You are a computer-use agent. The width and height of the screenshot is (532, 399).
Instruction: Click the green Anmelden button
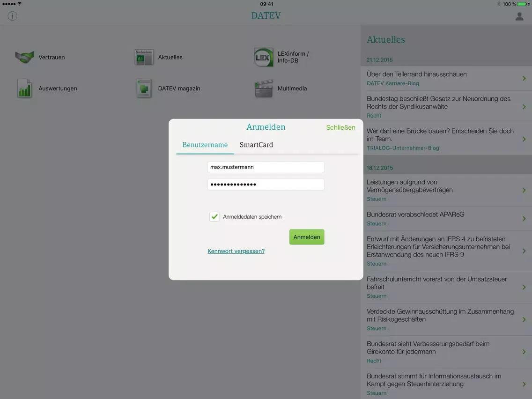[x=307, y=237]
